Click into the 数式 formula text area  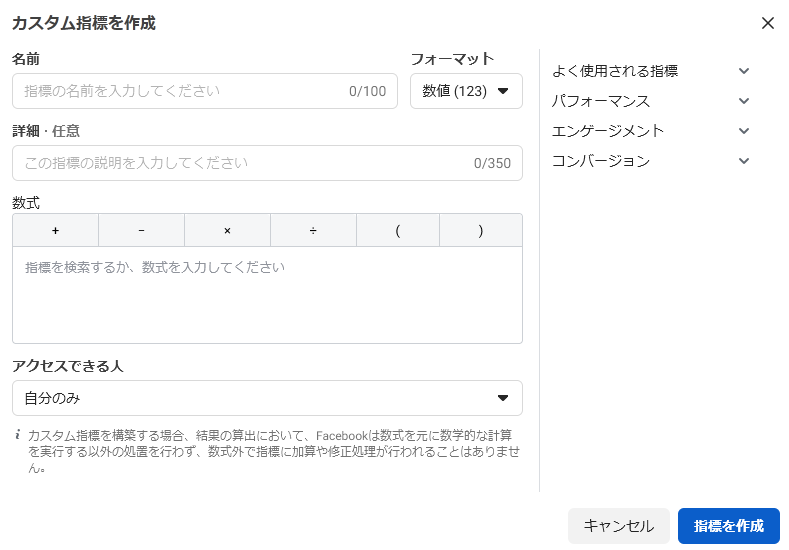pyautogui.click(x=267, y=295)
